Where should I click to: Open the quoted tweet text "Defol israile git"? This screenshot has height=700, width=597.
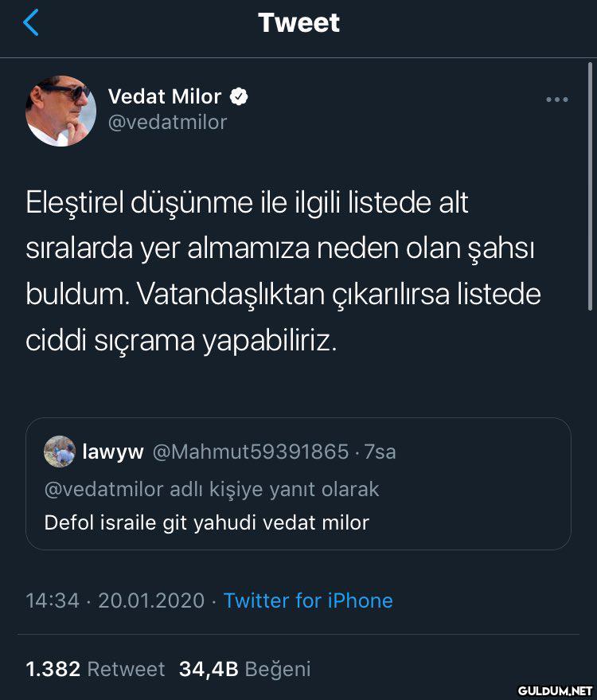pos(207,522)
